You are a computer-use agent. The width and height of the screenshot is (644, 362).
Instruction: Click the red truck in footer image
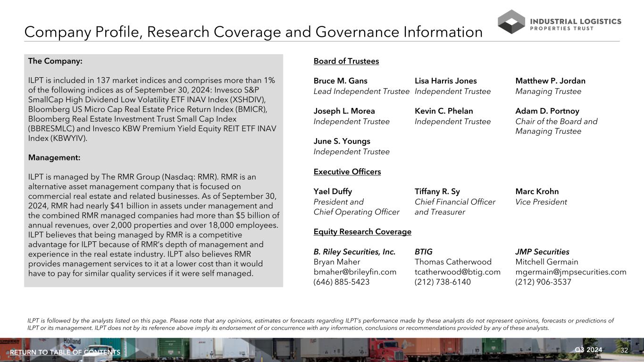pyautogui.click(x=387, y=349)
